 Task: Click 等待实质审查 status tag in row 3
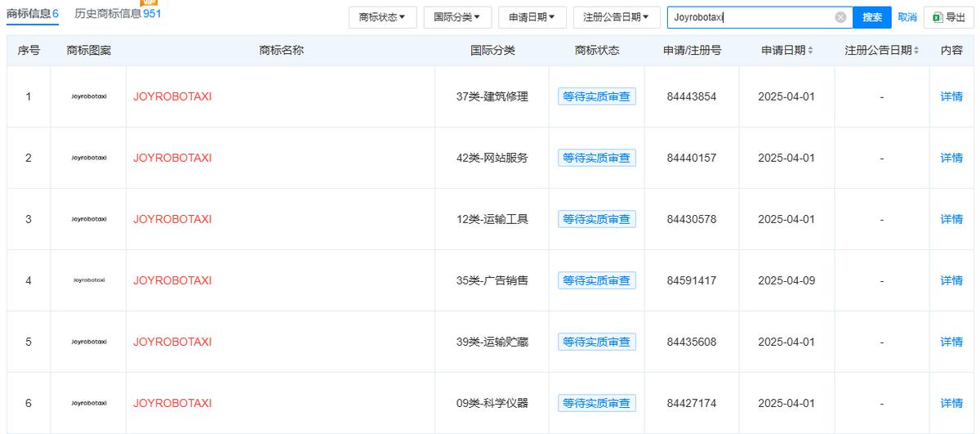coord(596,219)
